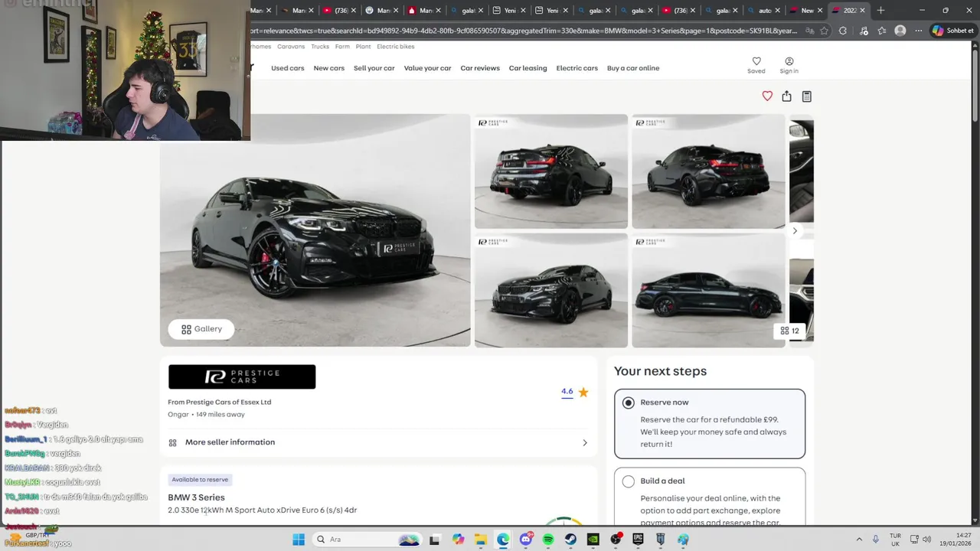The height and width of the screenshot is (551, 980).
Task: Open Copilot Sohbet et in browser
Action: coord(953,31)
